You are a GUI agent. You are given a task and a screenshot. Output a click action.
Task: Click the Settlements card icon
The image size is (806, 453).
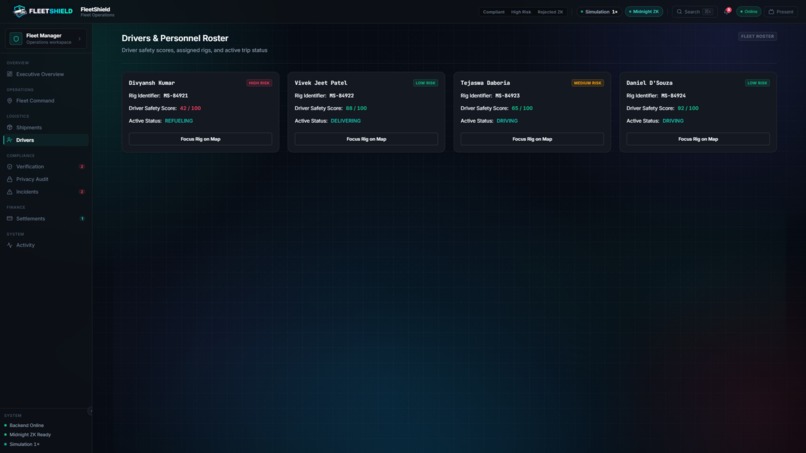(x=9, y=219)
